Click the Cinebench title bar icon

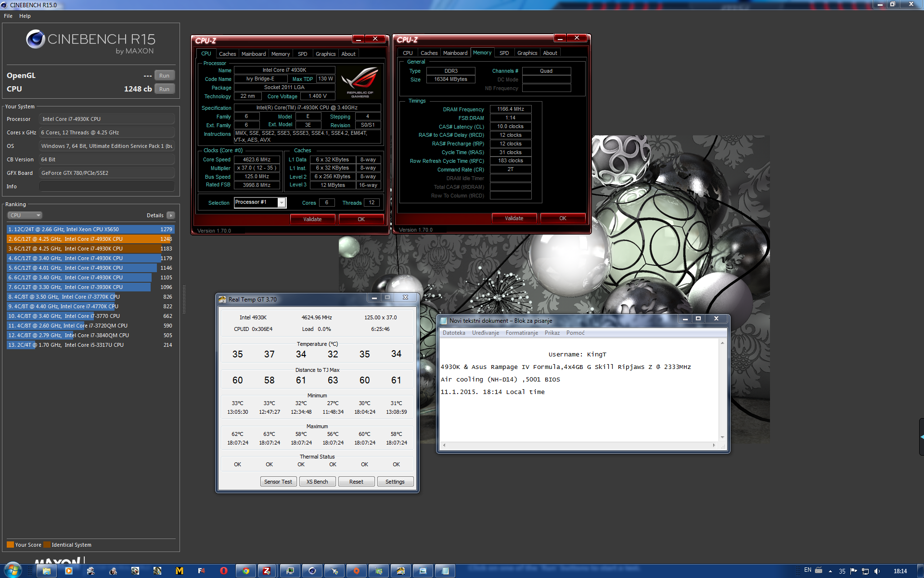tap(4, 5)
